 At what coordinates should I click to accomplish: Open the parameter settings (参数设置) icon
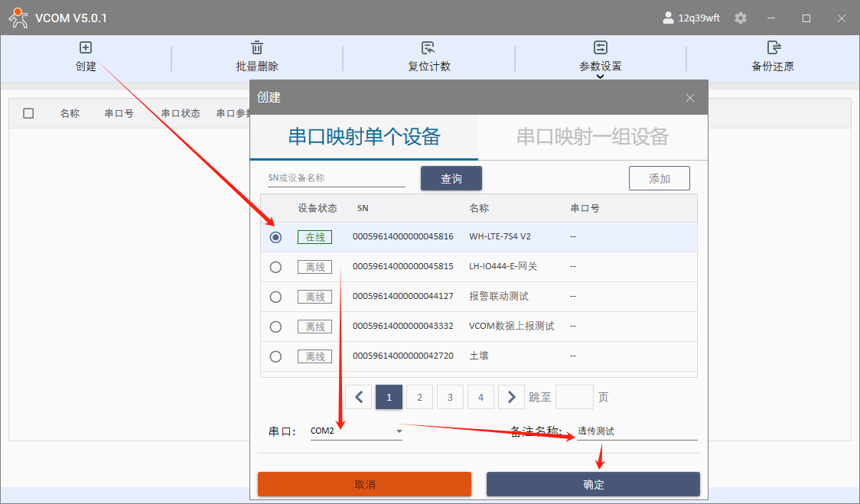point(601,47)
